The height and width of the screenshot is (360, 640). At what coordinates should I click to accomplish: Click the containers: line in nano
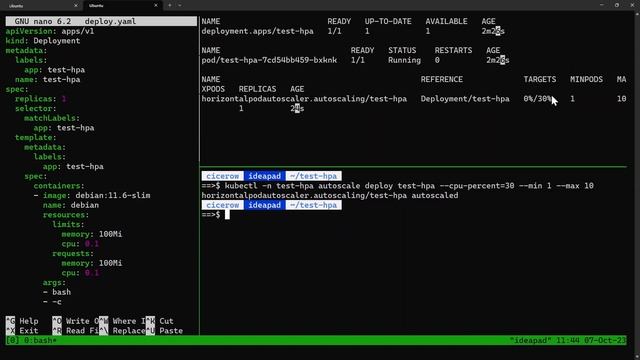coord(59,186)
